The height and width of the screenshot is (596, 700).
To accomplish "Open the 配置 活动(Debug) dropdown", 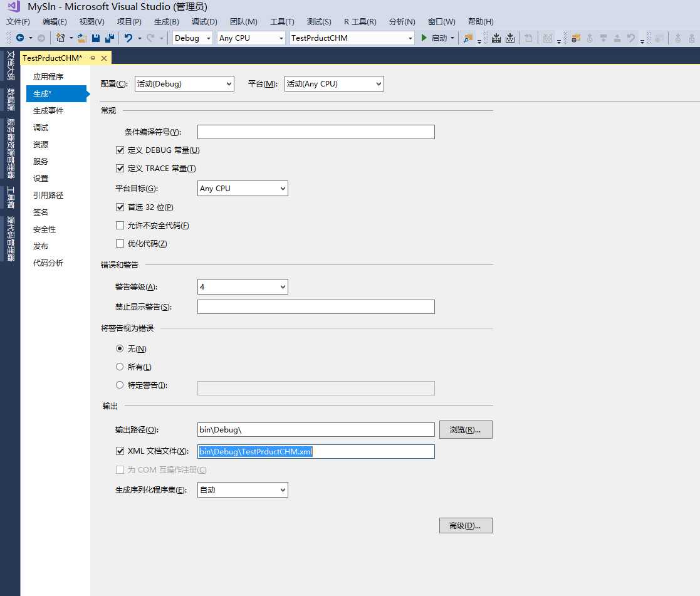I will click(184, 84).
